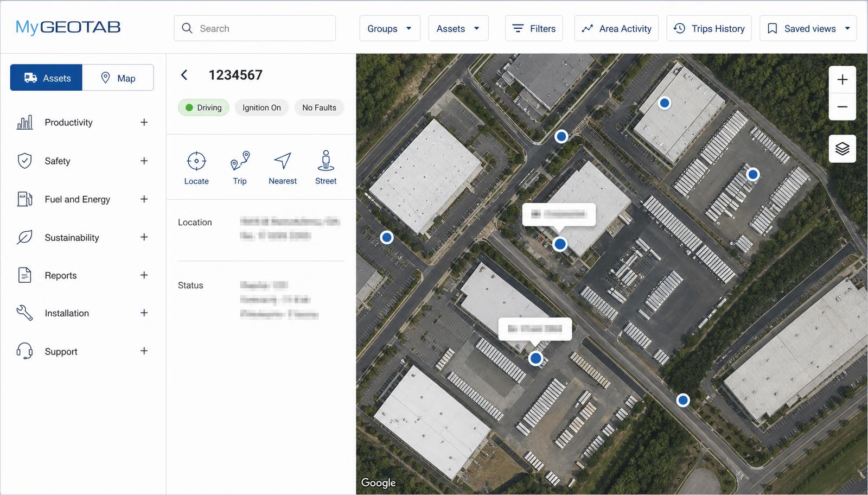The width and height of the screenshot is (868, 495).
Task: Focus the Search input field
Action: click(x=254, y=28)
